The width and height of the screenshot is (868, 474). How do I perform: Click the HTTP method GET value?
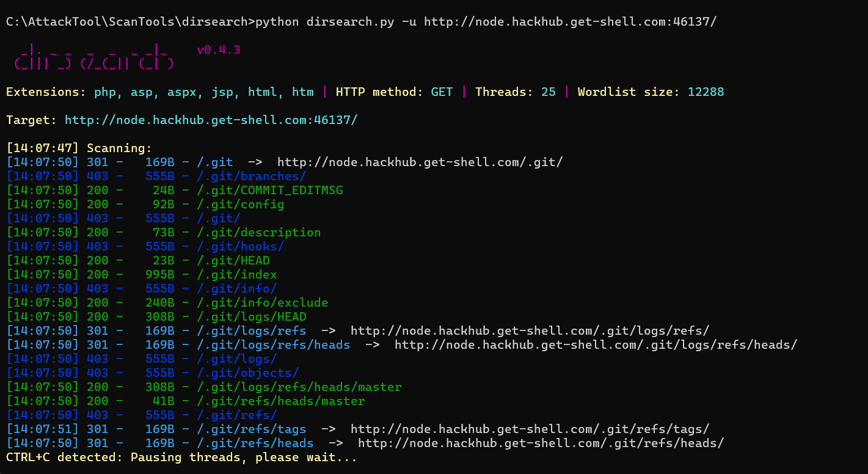click(442, 92)
